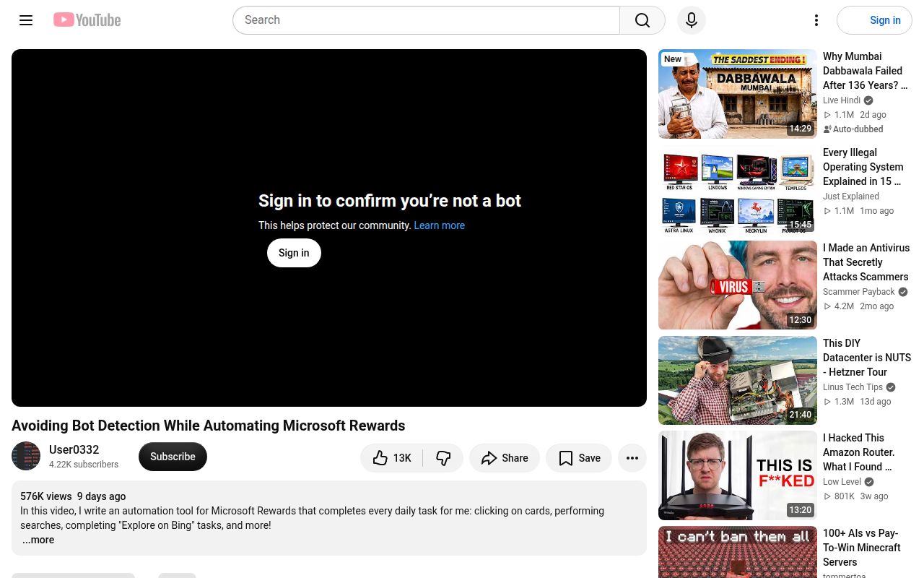Go to YouTube home via logo

click(87, 20)
